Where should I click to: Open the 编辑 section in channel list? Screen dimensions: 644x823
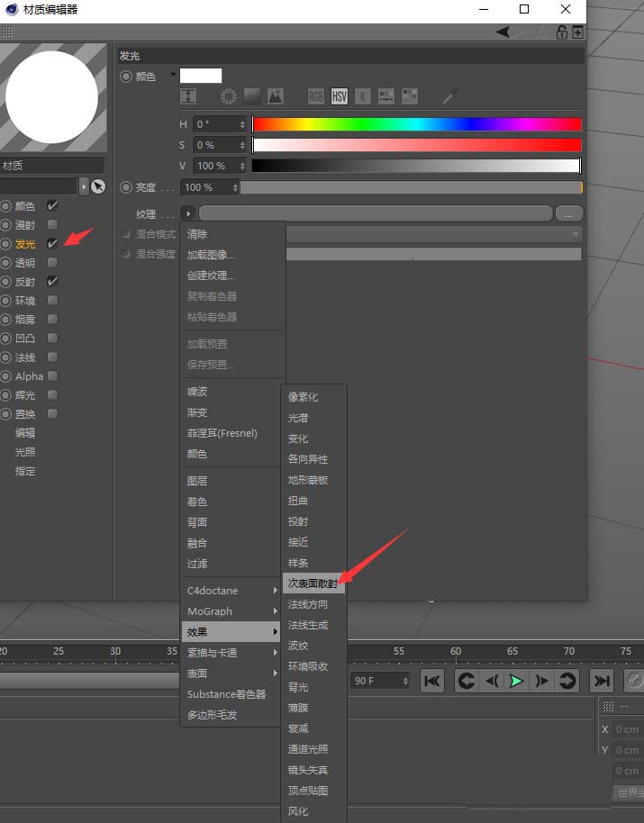point(25,432)
